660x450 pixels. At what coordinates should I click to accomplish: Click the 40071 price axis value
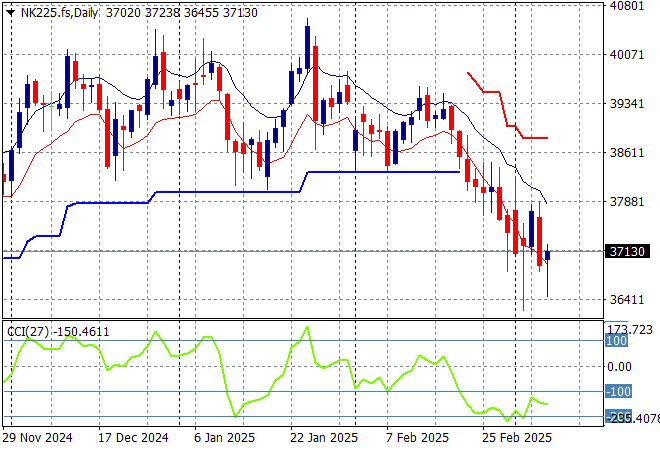tap(627, 54)
